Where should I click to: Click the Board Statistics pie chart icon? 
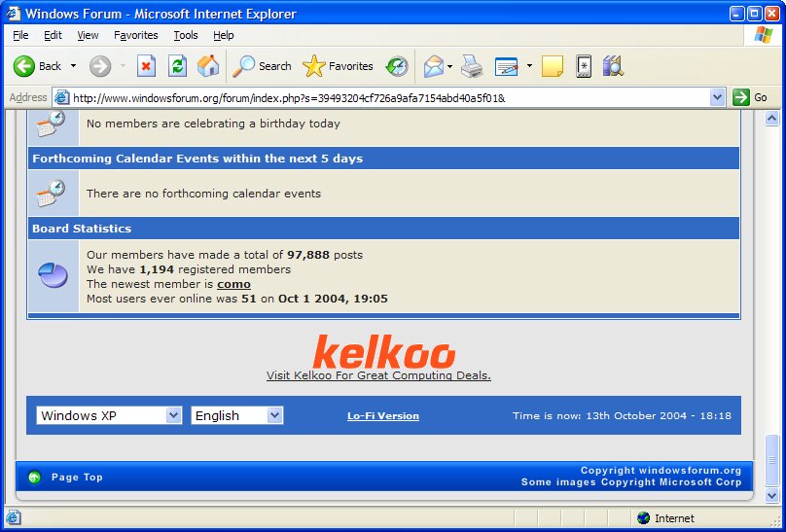[x=53, y=275]
